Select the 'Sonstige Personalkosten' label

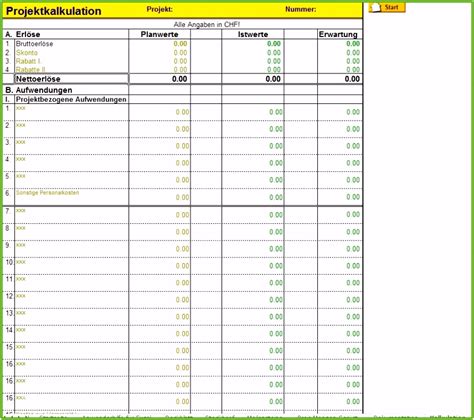point(47,193)
